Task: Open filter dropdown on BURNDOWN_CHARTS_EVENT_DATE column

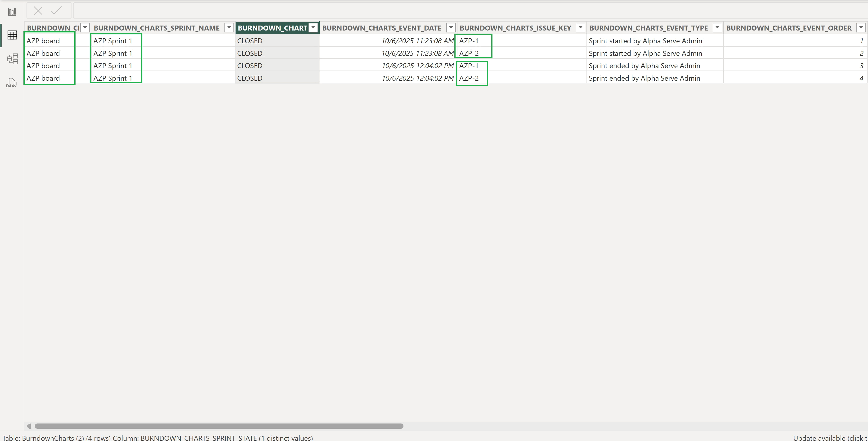Action: click(451, 28)
